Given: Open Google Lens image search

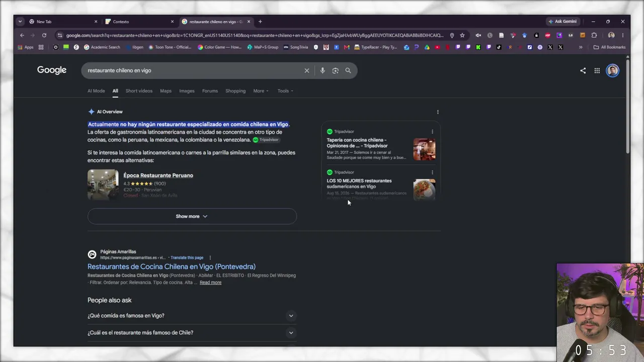Looking at the screenshot, I should coord(336,70).
